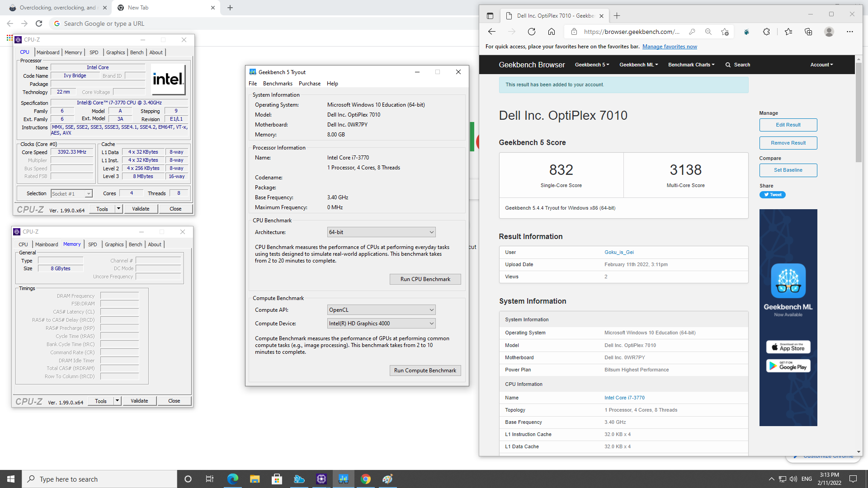The width and height of the screenshot is (868, 488).
Task: Open Intel Core i7-3770 link
Action: click(624, 398)
